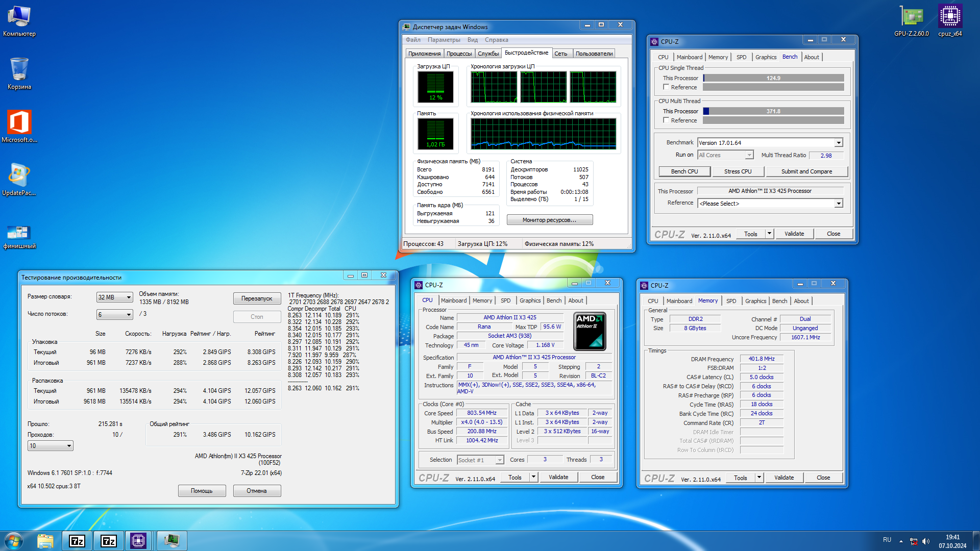Click the Task Manager window title icon
Image resolution: width=980 pixels, height=551 pixels.
406,27
